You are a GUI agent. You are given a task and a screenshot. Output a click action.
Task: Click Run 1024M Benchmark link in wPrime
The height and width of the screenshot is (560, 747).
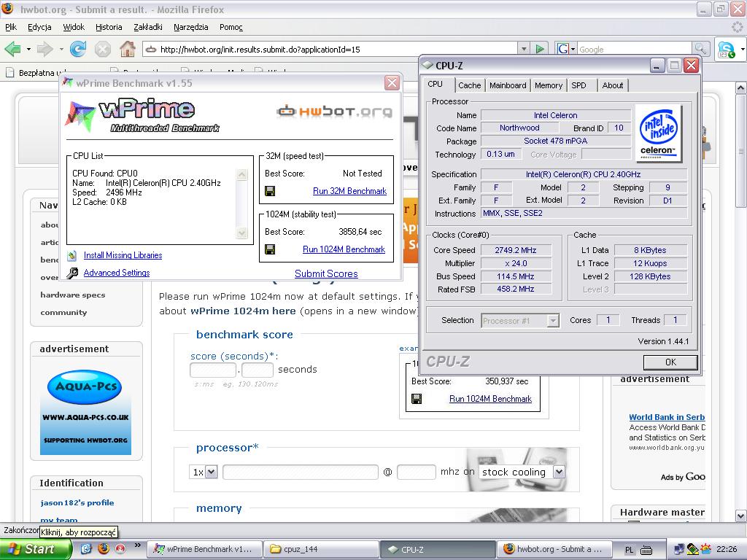[x=344, y=249]
